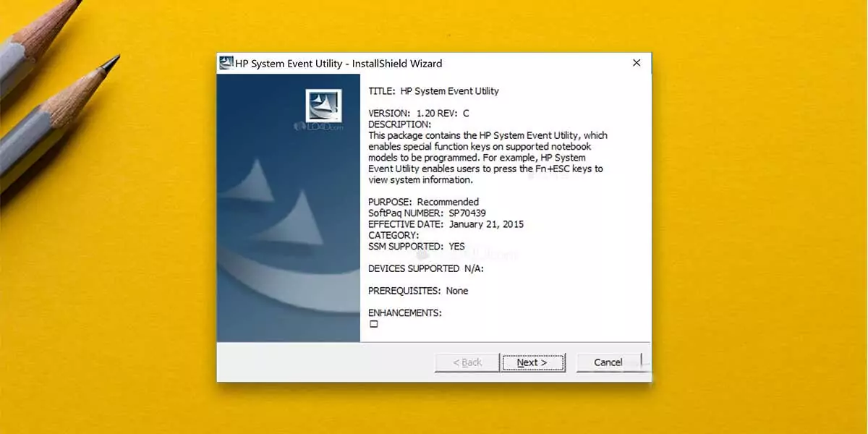Click the DESCRIPTION paragraph text
This screenshot has height=434, width=868.
pyautogui.click(x=487, y=158)
